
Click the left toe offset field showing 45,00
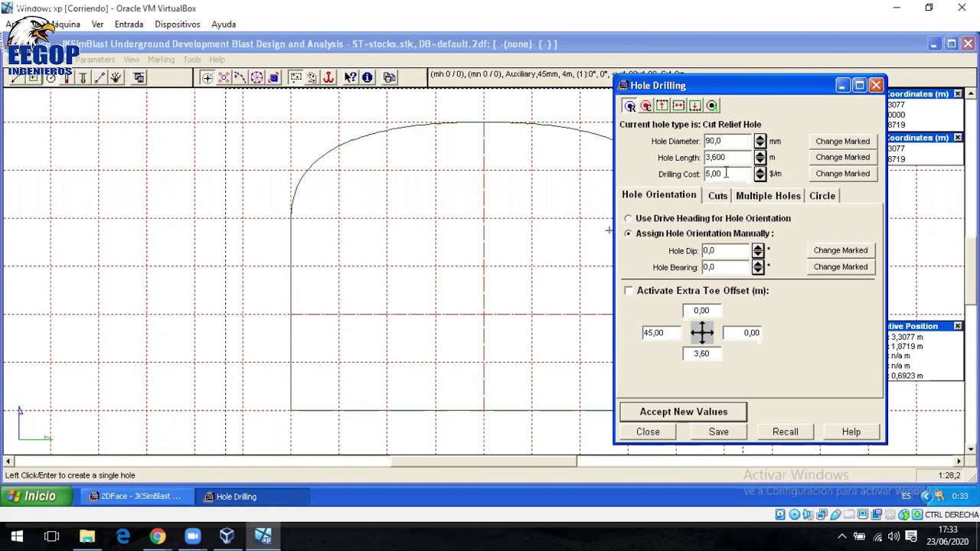[661, 333]
